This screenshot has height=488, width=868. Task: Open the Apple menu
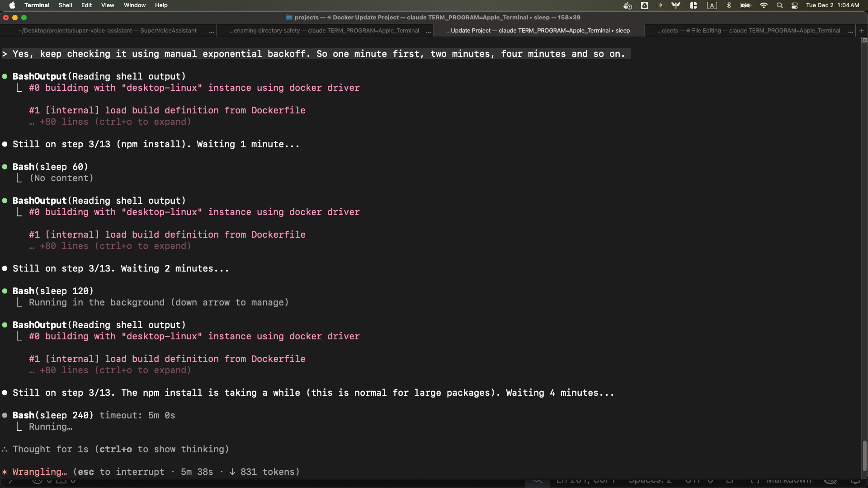[x=12, y=5]
